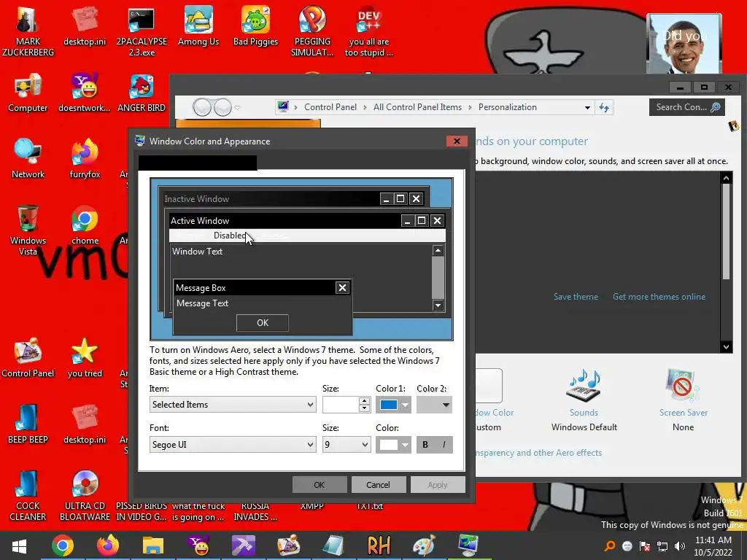
Task: Close the Window Color and Appearance dialog
Action: (x=457, y=141)
